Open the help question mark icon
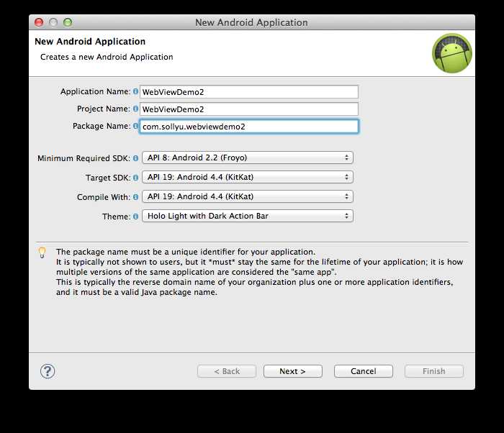 (48, 371)
